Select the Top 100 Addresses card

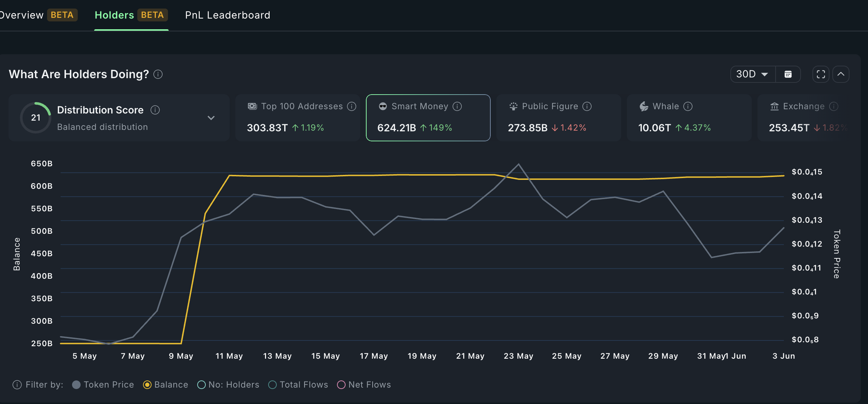click(x=297, y=118)
